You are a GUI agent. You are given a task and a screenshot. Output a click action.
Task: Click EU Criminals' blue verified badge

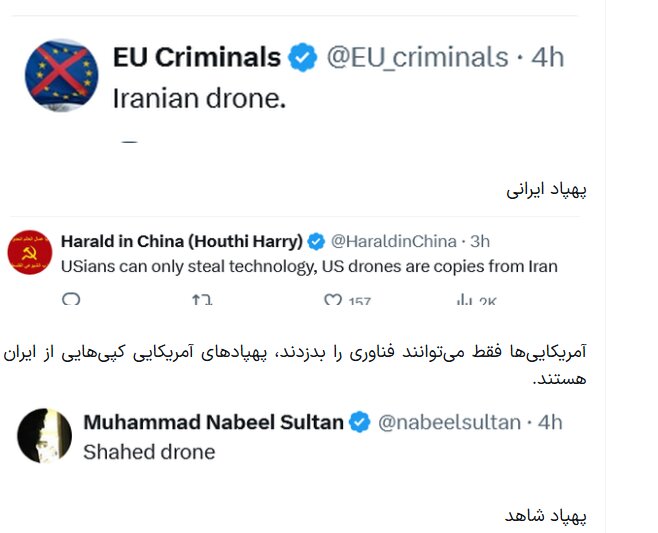click(302, 58)
